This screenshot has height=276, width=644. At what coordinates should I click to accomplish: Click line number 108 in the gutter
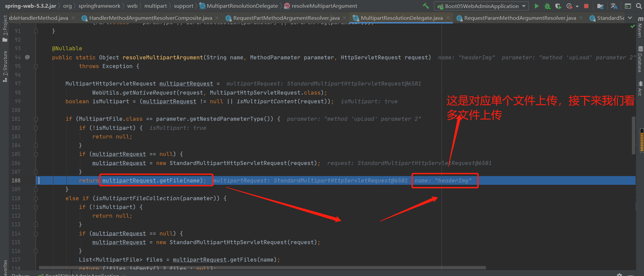[x=16, y=180]
